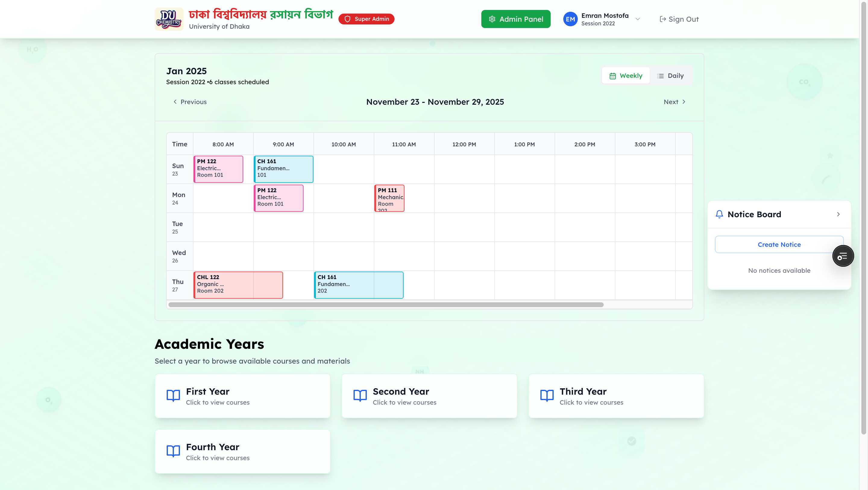This screenshot has height=490, width=868.
Task: Switch schedule to Daily view
Action: coord(671,75)
